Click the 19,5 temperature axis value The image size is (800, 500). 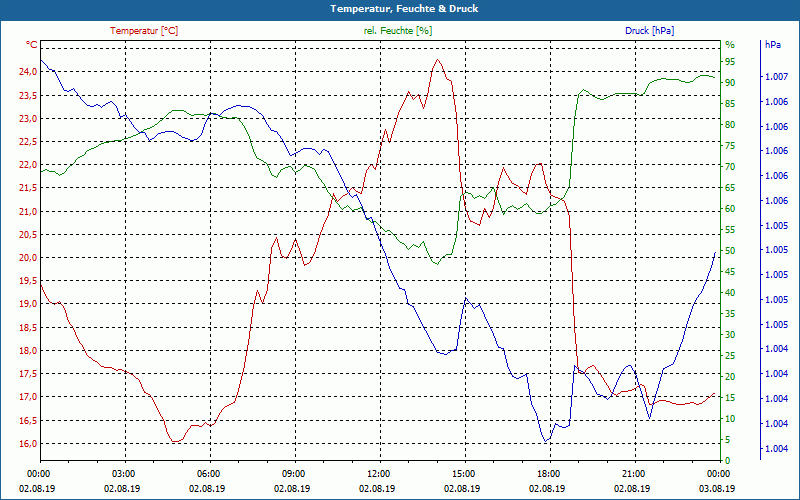pyautogui.click(x=28, y=281)
